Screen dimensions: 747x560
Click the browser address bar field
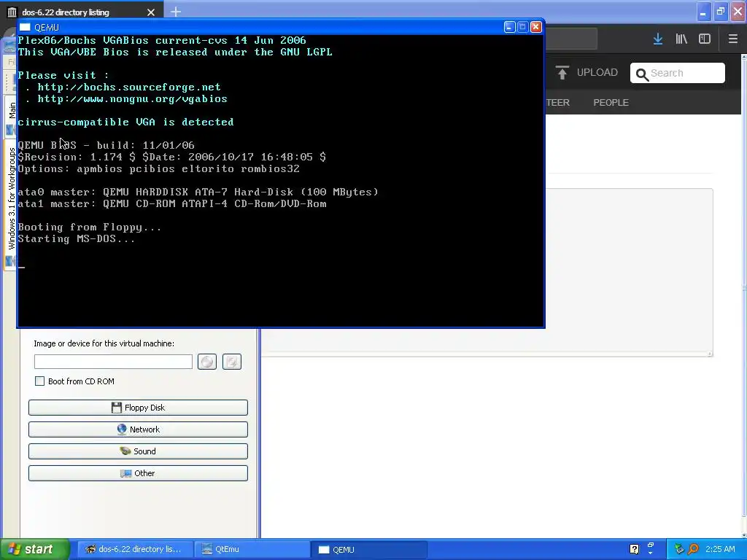(x=570, y=39)
